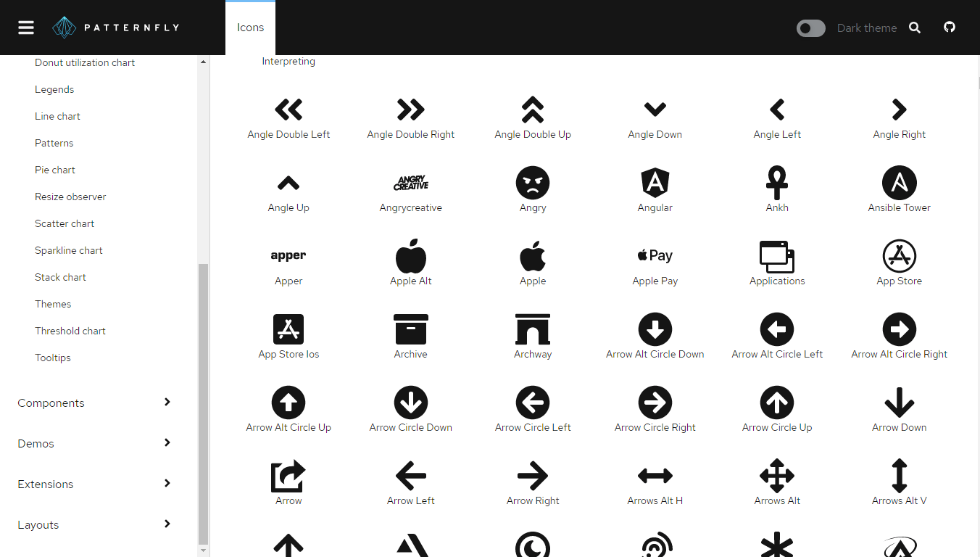980x557 pixels.
Task: Select the Arrow share icon
Action: 288,476
